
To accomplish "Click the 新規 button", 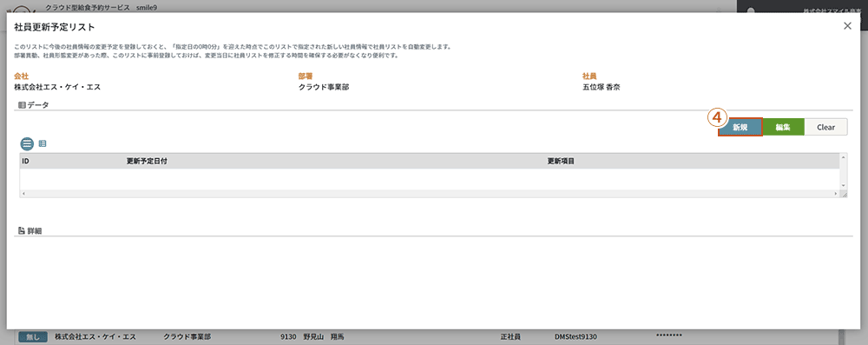I will tap(740, 127).
